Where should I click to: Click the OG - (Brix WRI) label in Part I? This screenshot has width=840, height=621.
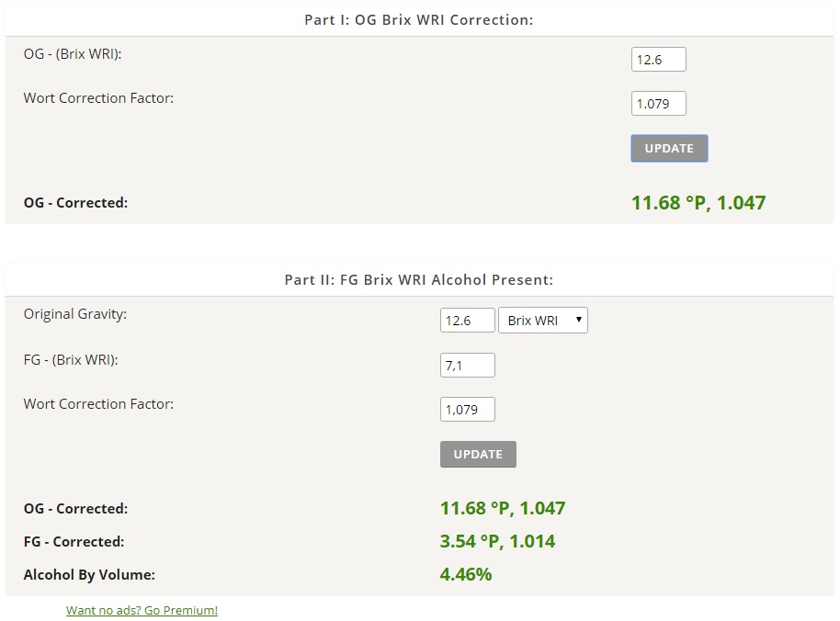pos(73,54)
